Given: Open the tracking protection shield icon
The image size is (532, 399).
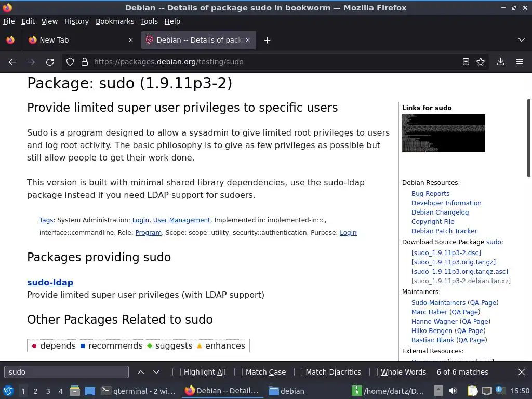Looking at the screenshot, I should [70, 62].
